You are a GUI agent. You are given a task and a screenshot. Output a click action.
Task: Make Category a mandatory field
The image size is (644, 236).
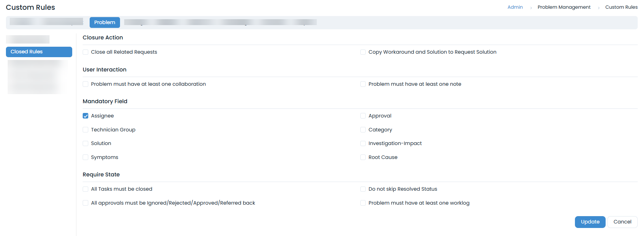(363, 130)
